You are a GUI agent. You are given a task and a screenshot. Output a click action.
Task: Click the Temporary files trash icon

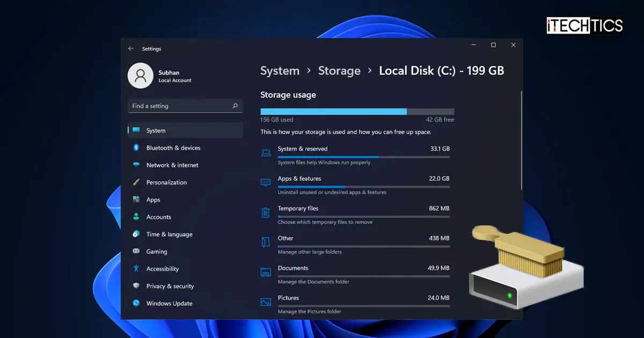[x=266, y=212]
